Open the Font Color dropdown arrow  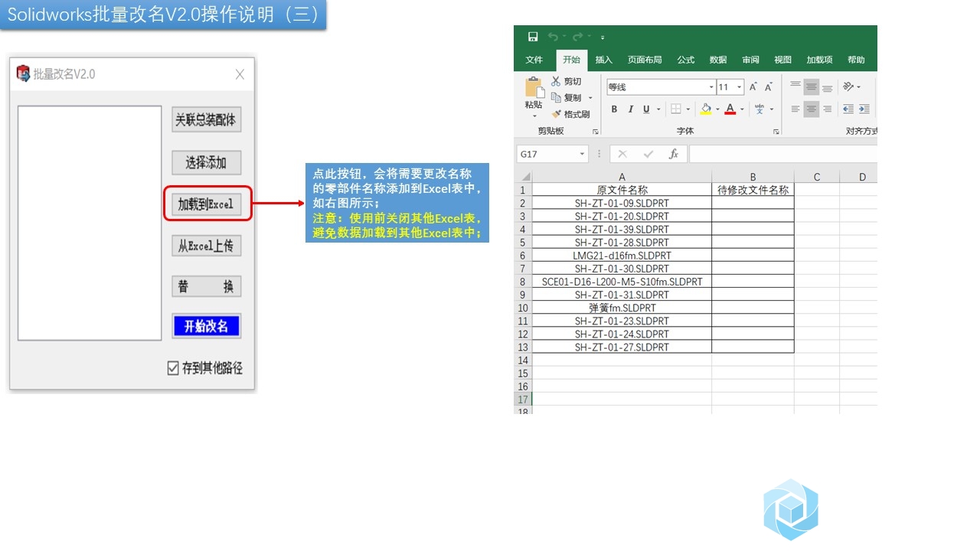pos(742,109)
